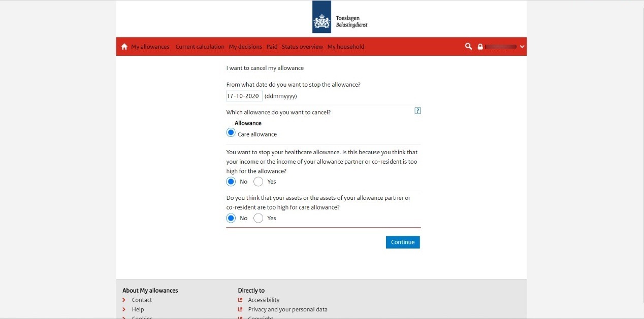644x319 pixels.
Task: Choose No for the assets too high question
Action: click(231, 218)
